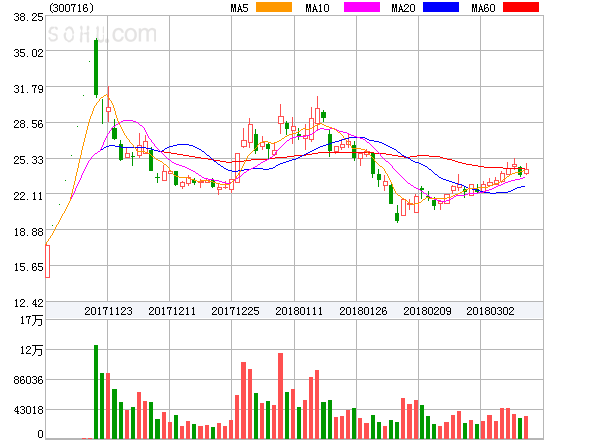Click the tallest green volume bar
The height and width of the screenshot is (440, 600).
[96, 392]
